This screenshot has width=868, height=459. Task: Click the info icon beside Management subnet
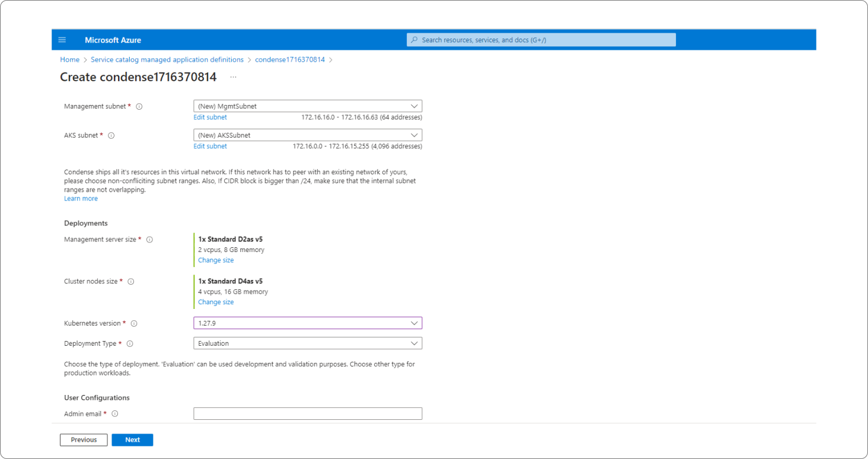[x=139, y=107]
